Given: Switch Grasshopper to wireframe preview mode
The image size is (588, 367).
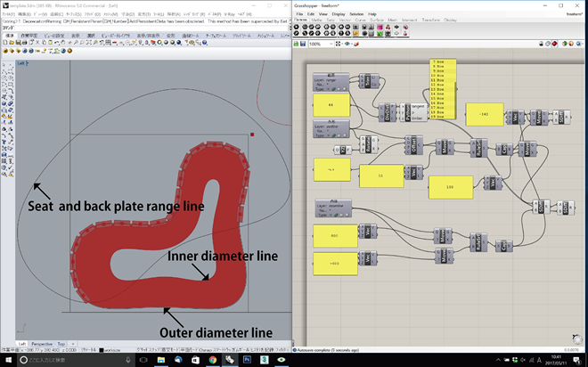Looking at the screenshot, I should (x=548, y=44).
